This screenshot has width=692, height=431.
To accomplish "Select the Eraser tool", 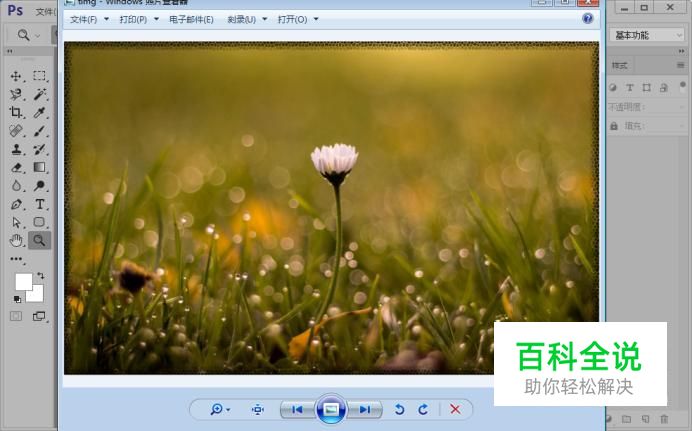I will [x=16, y=168].
